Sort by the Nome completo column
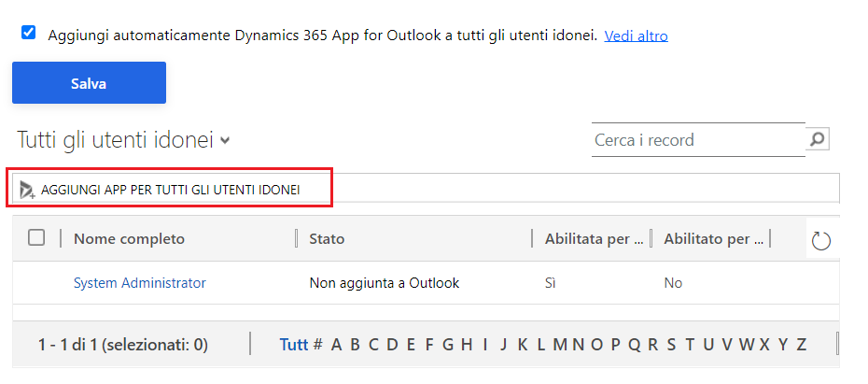 pos(129,239)
